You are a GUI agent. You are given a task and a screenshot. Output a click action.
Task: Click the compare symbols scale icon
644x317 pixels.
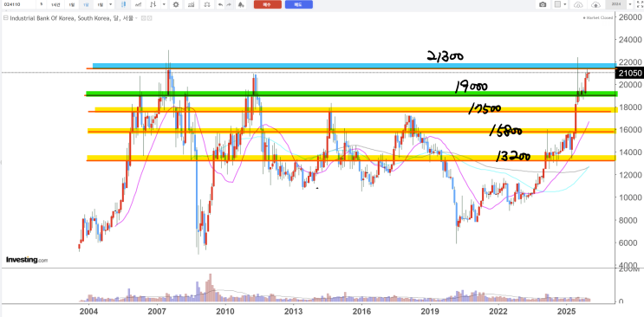[x=207, y=4]
